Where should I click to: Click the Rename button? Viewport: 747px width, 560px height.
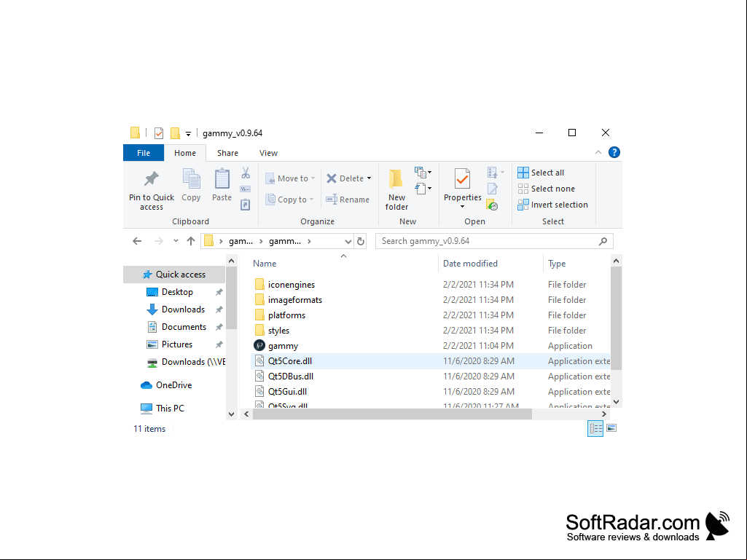[x=348, y=200]
